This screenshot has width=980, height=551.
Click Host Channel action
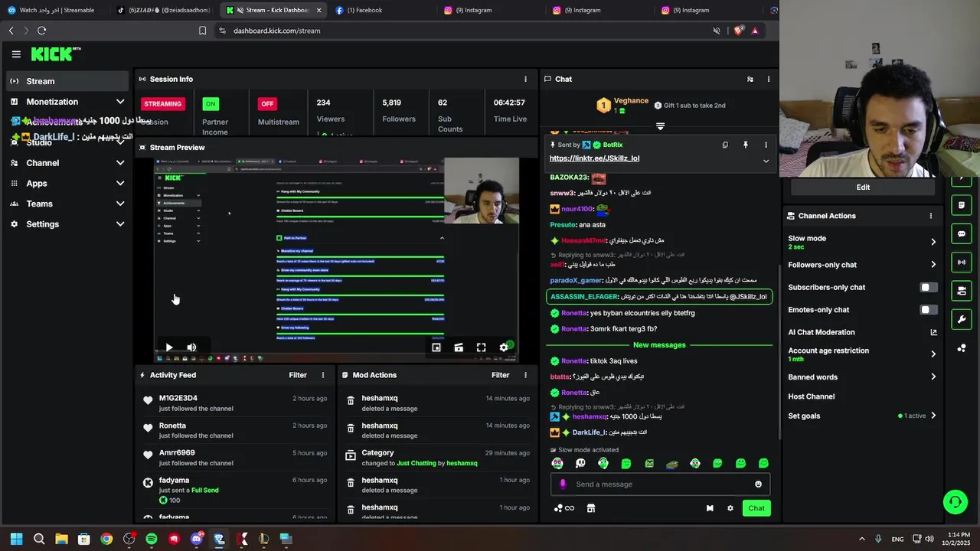(812, 396)
